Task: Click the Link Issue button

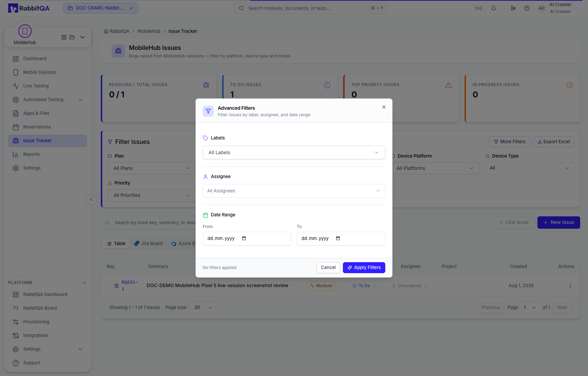Action: (513, 223)
